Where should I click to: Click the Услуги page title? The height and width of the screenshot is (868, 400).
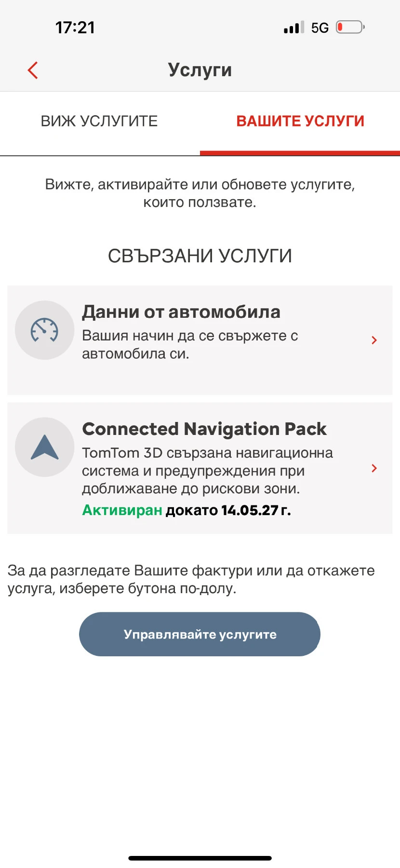tap(200, 70)
